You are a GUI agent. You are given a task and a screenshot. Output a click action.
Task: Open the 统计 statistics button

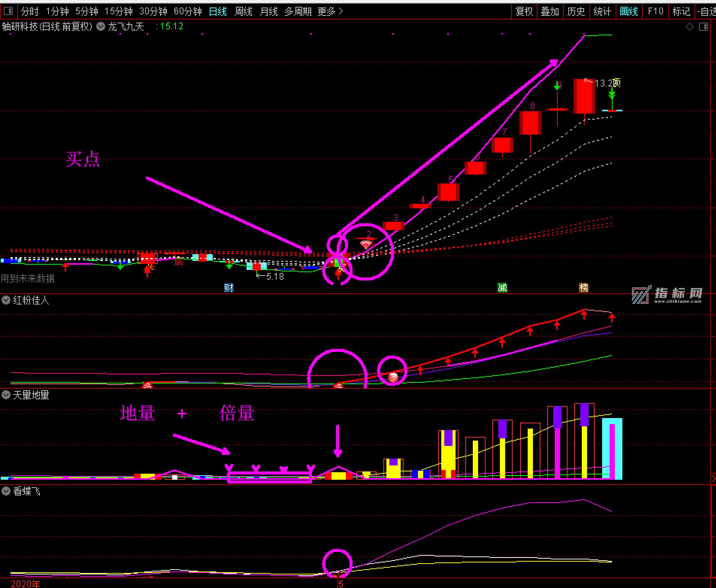(x=602, y=12)
